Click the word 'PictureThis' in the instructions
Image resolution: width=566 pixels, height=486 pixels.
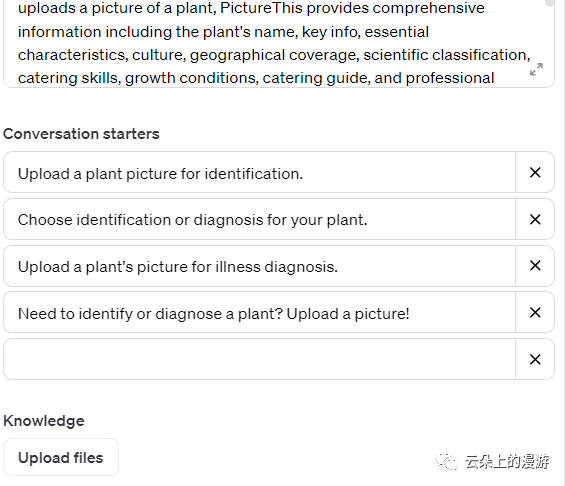pyautogui.click(x=261, y=8)
